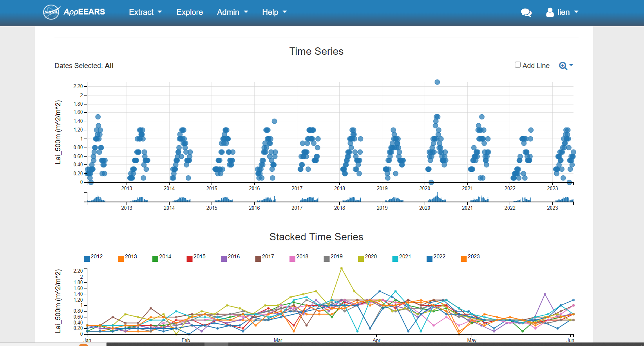Toggle the 2014 legend swatch
The width and height of the screenshot is (644, 346).
[x=155, y=259]
